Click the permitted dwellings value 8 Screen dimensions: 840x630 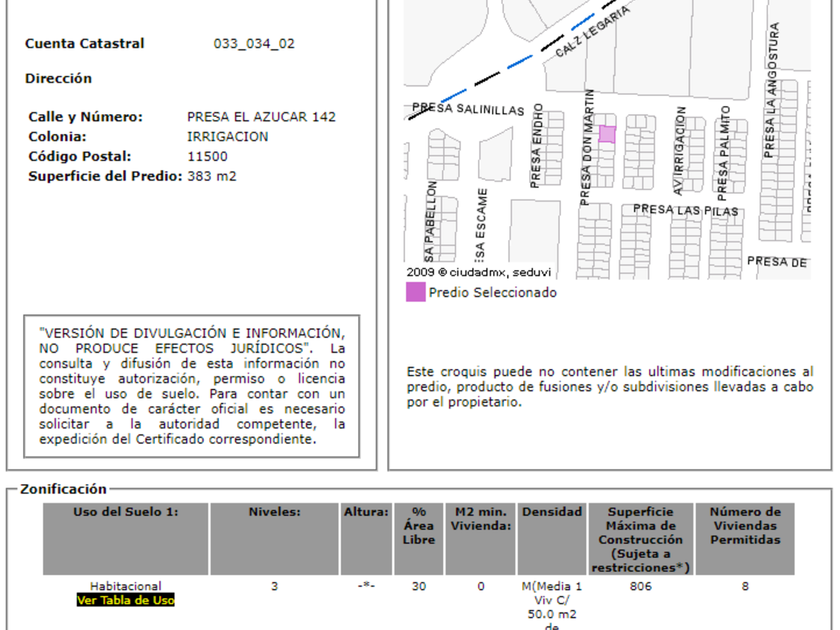coord(745,586)
